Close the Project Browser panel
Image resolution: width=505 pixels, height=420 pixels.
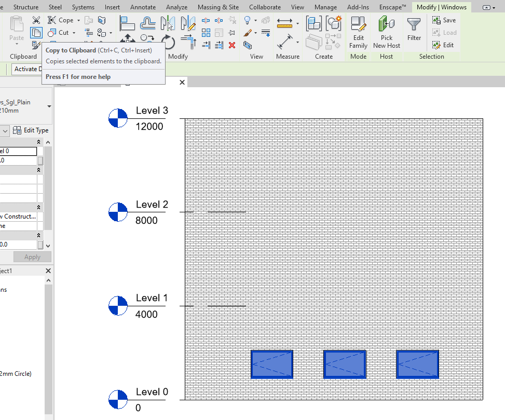pos(48,271)
